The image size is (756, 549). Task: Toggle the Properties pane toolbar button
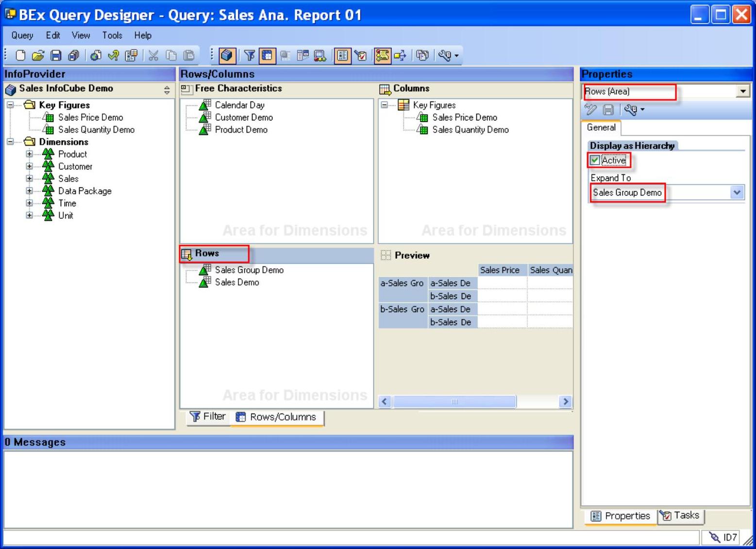point(342,55)
